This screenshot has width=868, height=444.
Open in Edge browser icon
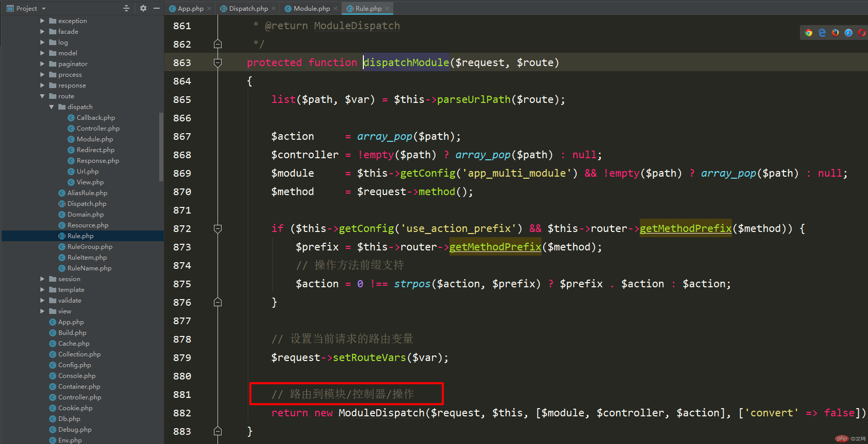(x=822, y=33)
